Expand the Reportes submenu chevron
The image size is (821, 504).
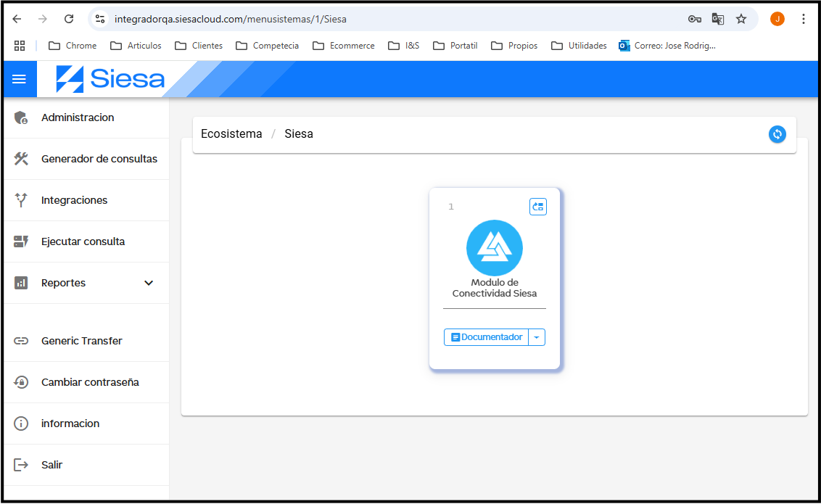(149, 283)
